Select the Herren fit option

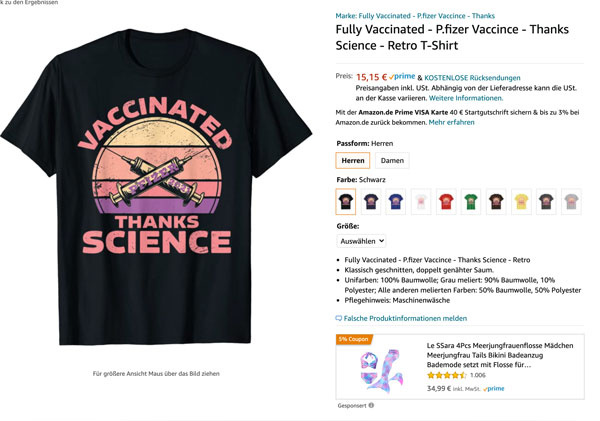click(x=353, y=161)
